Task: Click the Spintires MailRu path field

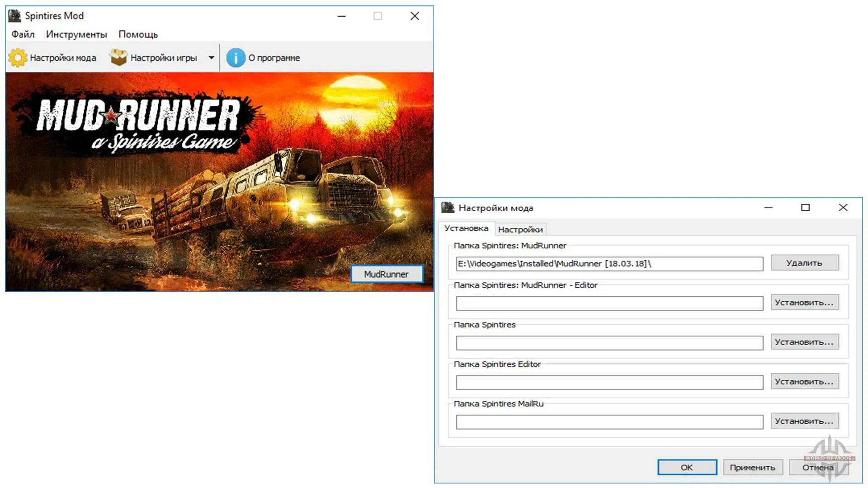Action: (x=609, y=422)
